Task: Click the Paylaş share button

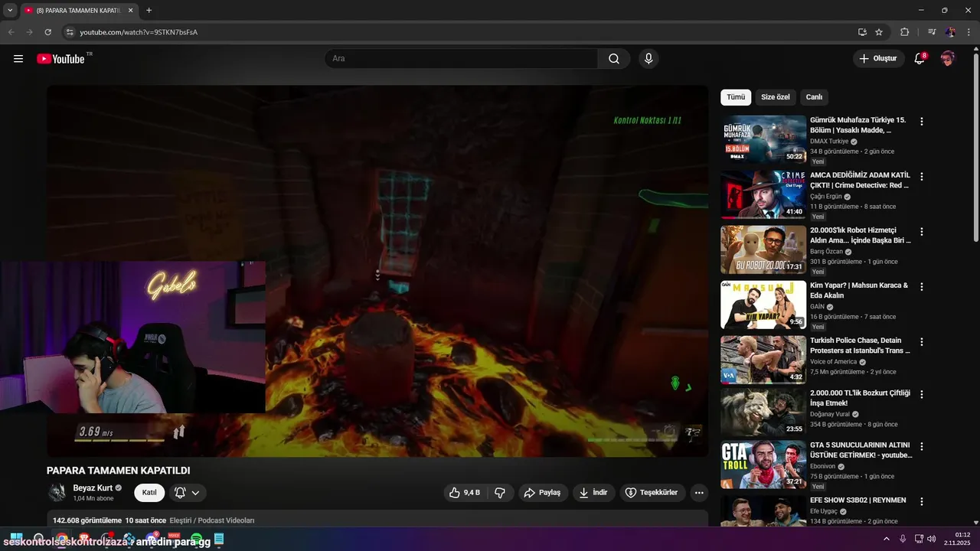Action: pyautogui.click(x=541, y=493)
